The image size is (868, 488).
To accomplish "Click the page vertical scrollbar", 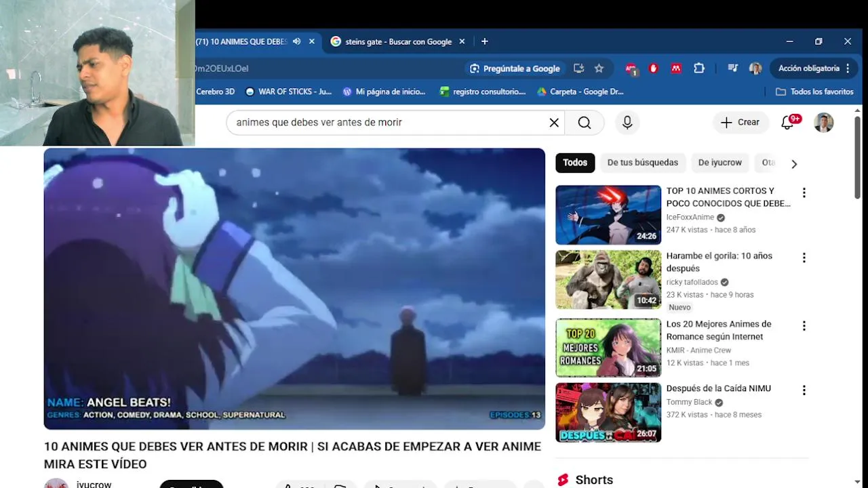I will pyautogui.click(x=857, y=157).
